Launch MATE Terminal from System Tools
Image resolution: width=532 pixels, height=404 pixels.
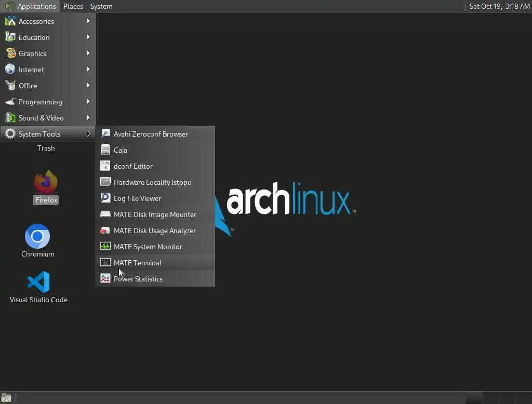coord(155,263)
